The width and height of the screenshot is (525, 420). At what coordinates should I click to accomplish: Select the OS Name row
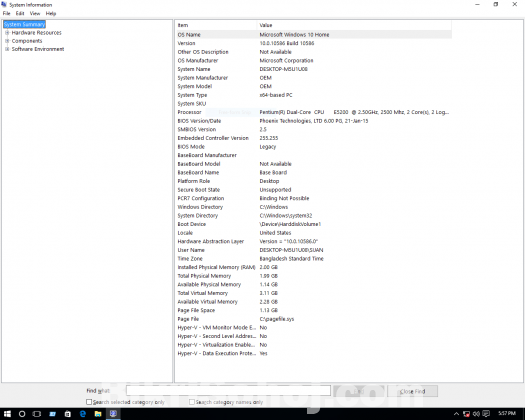(x=314, y=34)
